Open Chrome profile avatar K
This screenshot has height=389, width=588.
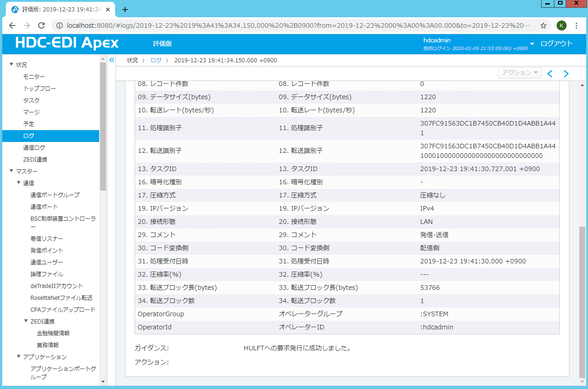(561, 25)
